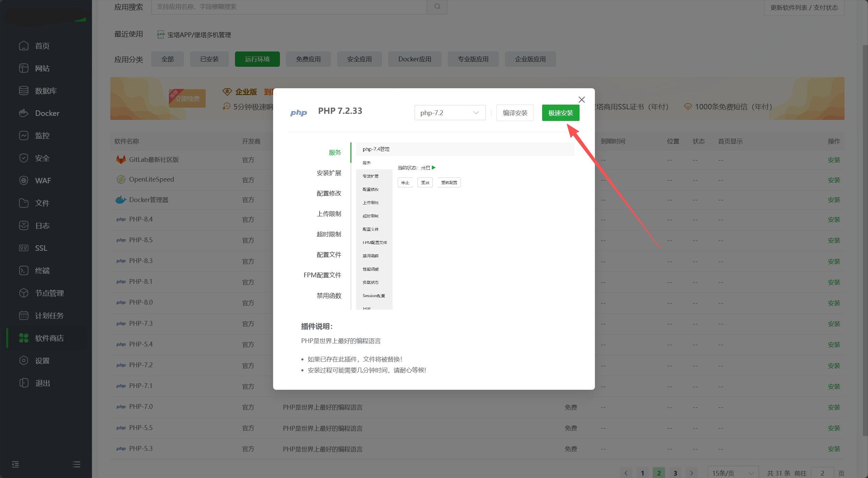
Task: Click the 前往 page number input
Action: click(x=822, y=473)
